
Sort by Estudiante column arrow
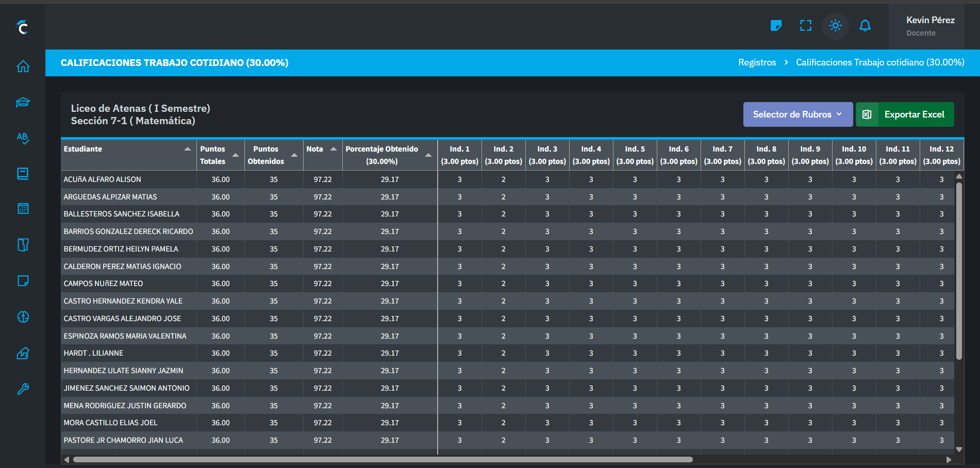[x=187, y=149]
